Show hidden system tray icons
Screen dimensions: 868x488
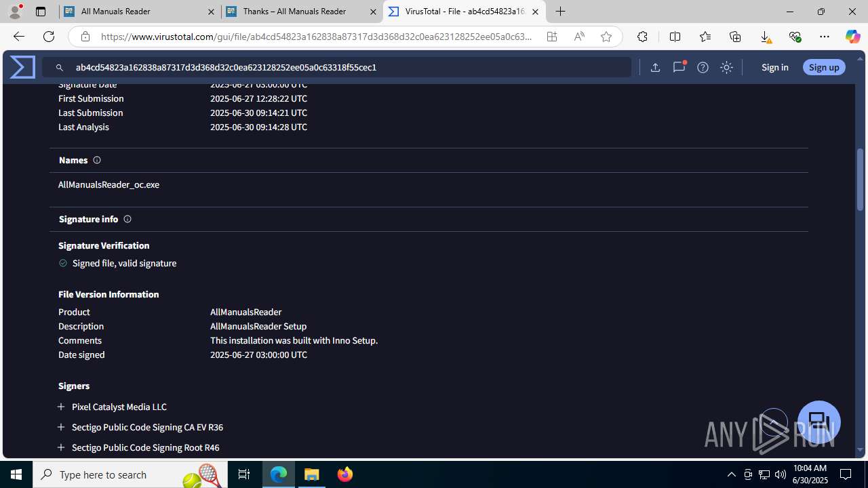click(732, 474)
